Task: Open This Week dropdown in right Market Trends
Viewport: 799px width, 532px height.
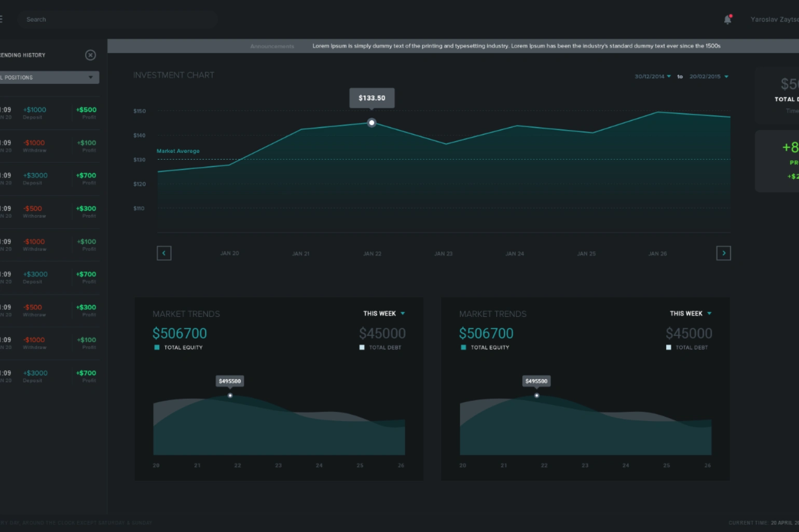Action: [x=691, y=314]
